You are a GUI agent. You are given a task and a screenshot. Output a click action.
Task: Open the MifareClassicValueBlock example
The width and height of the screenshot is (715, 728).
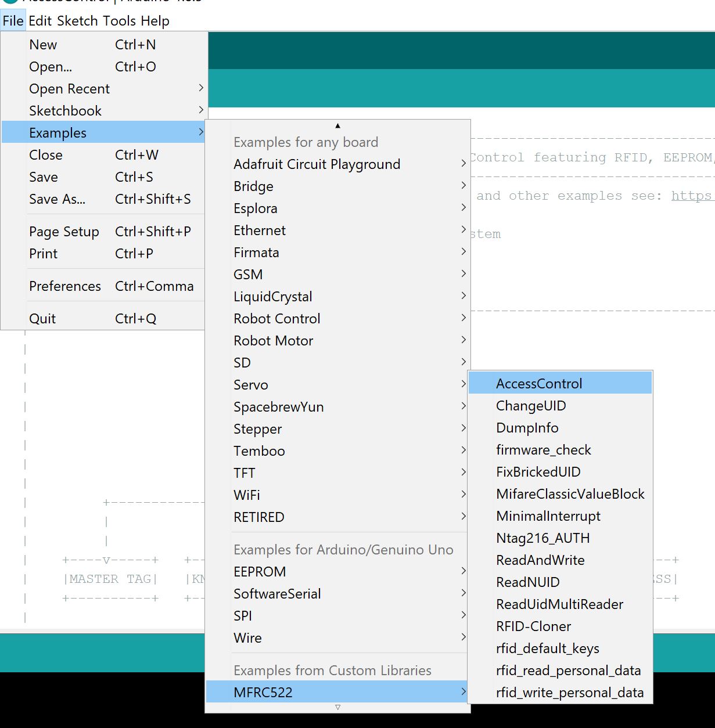560,494
